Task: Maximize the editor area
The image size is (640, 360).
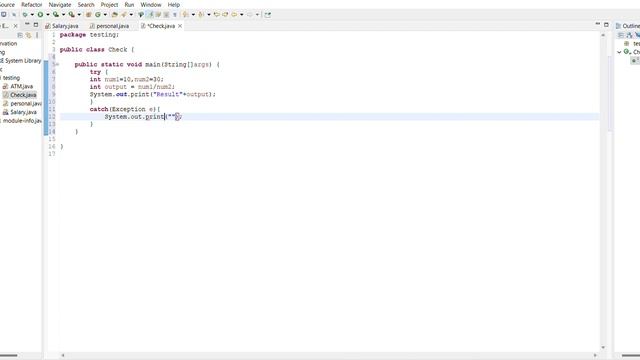Action: [607, 24]
